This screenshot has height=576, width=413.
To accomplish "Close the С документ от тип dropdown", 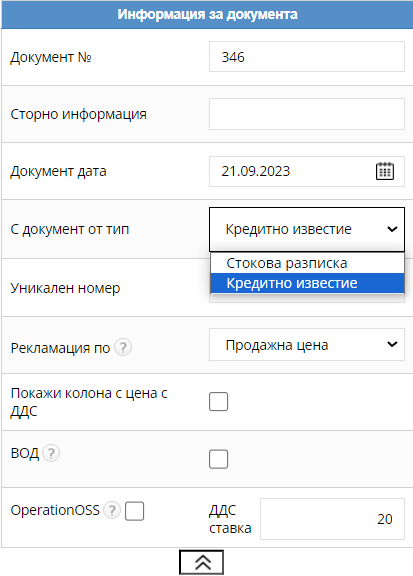I will point(307,229).
